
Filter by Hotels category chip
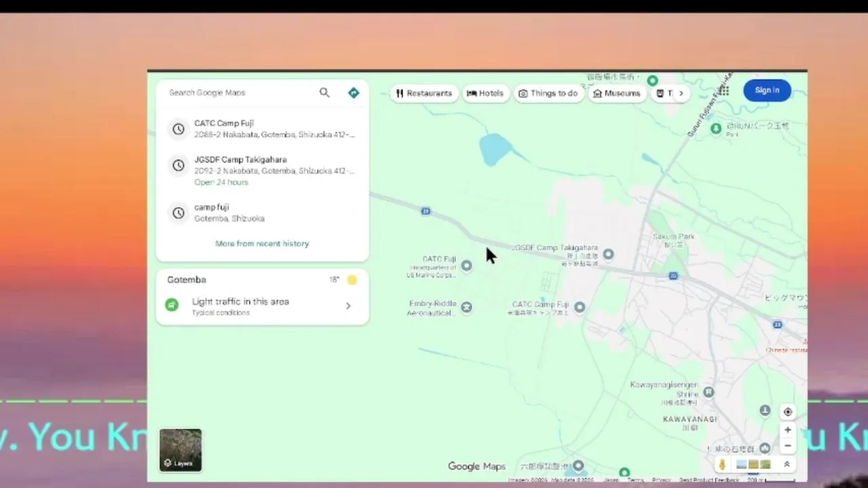tap(485, 94)
